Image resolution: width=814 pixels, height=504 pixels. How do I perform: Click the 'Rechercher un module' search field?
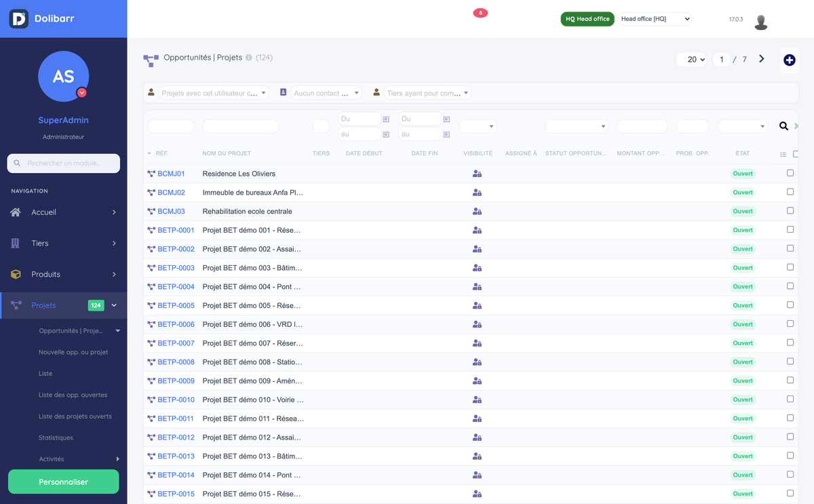coord(63,163)
